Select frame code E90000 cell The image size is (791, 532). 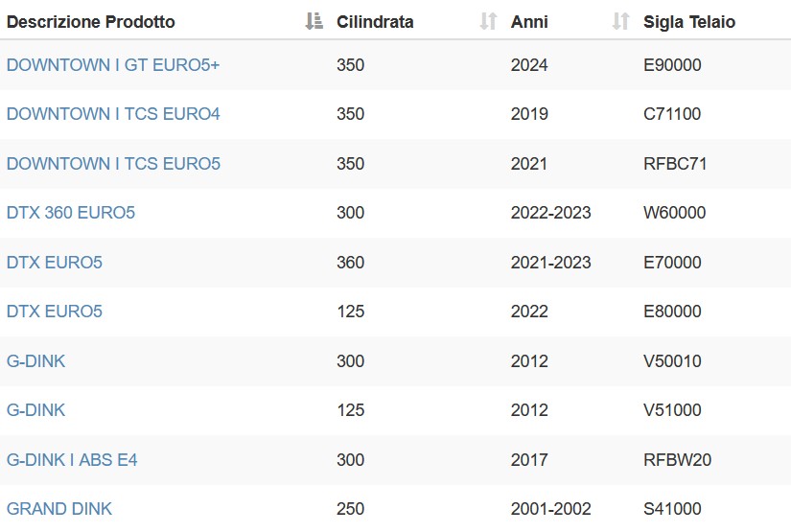(672, 65)
